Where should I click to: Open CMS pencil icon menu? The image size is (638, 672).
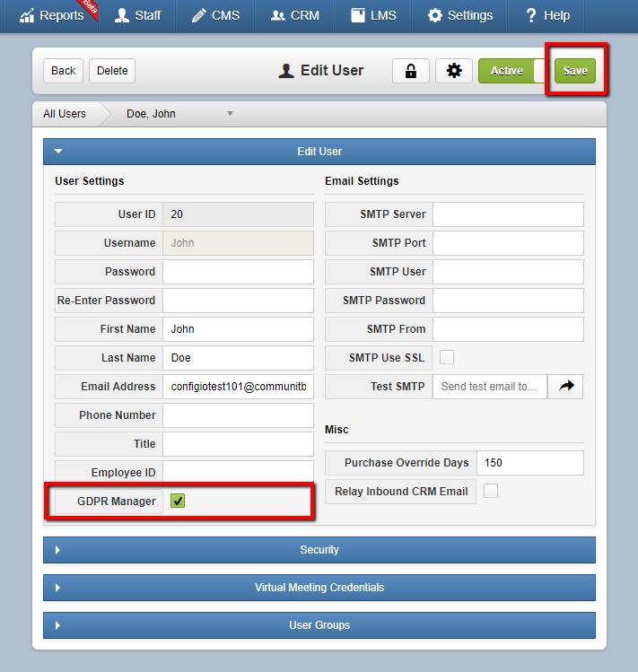(x=199, y=15)
